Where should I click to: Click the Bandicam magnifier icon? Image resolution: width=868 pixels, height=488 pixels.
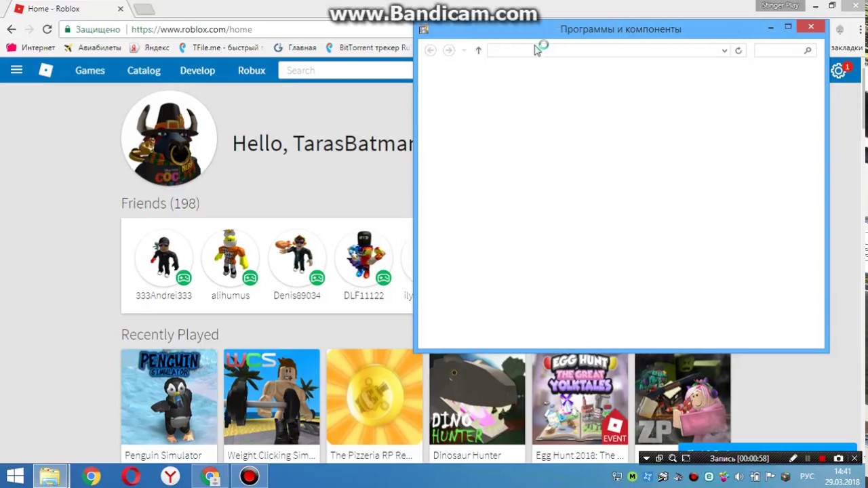(x=672, y=458)
